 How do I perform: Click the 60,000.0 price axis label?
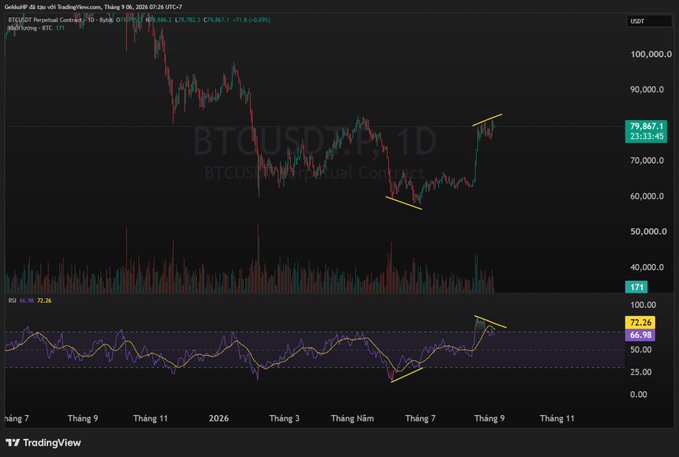pos(647,196)
